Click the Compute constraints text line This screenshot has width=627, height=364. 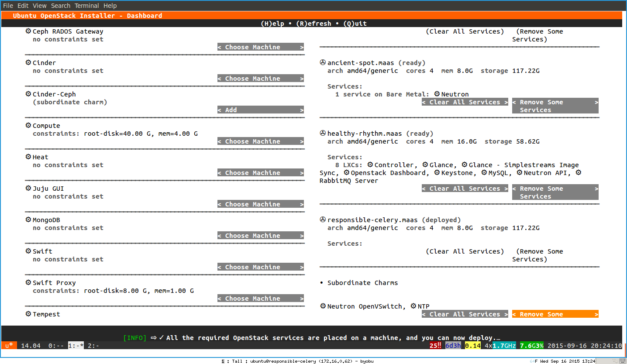pyautogui.click(x=115, y=134)
